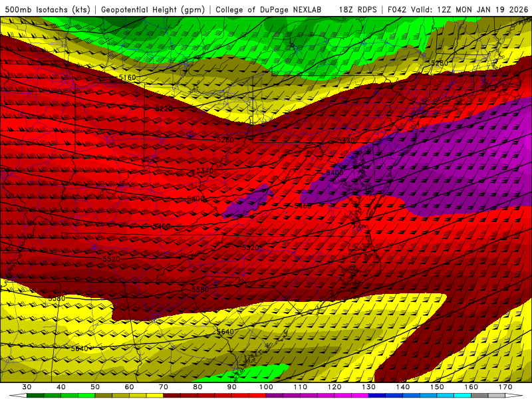The width and height of the screenshot is (532, 399).
Task: Click the '110' color scale label
Action: point(301,387)
